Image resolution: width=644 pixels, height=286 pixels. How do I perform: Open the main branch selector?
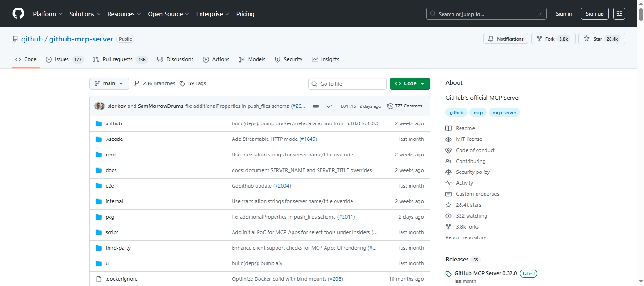pos(109,83)
